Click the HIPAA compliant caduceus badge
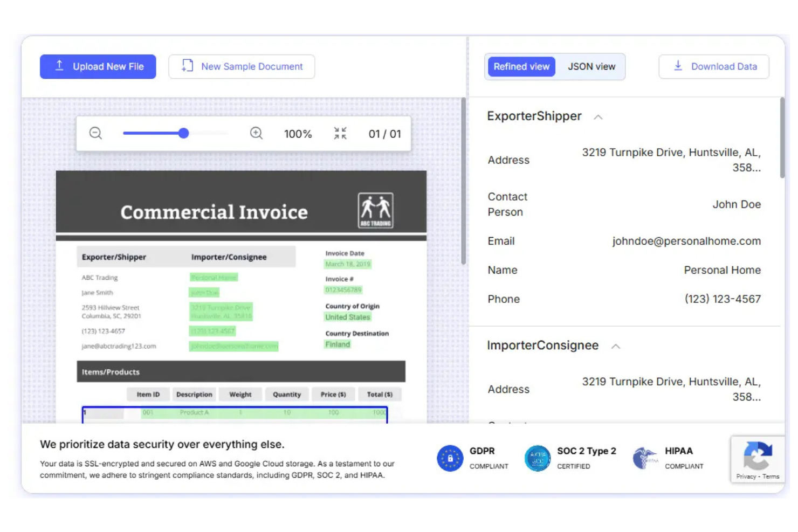The width and height of the screenshot is (798, 532). (645, 458)
